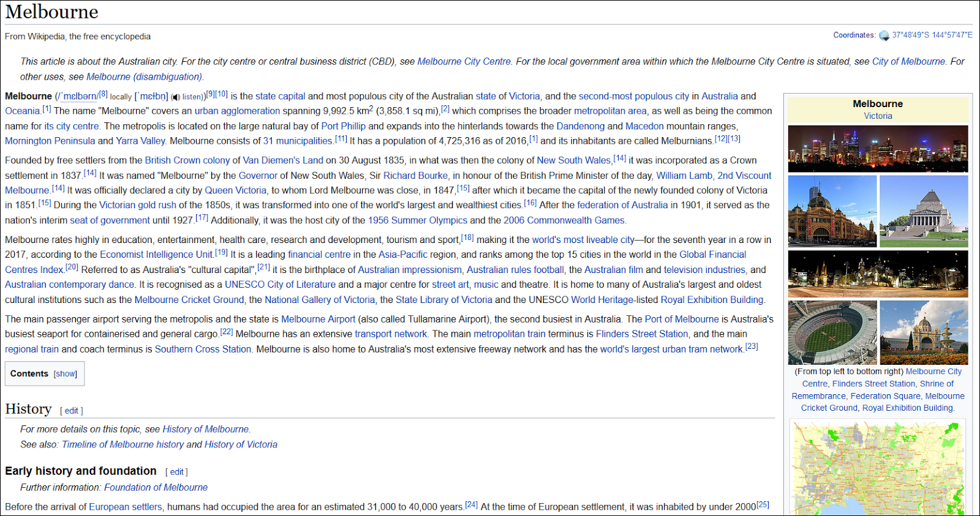This screenshot has height=516, width=980.
Task: Edit the History section
Action: [x=71, y=411]
